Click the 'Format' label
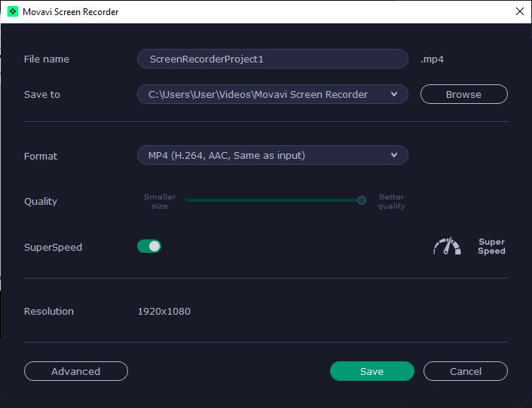 tap(41, 156)
